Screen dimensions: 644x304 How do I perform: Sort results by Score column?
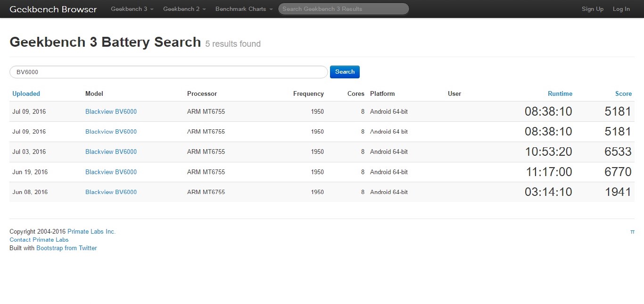click(x=623, y=93)
